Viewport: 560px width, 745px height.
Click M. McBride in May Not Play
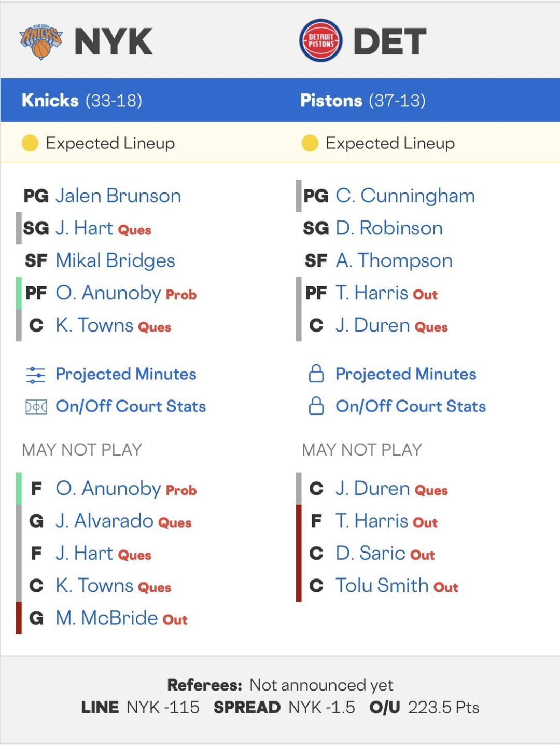107,618
